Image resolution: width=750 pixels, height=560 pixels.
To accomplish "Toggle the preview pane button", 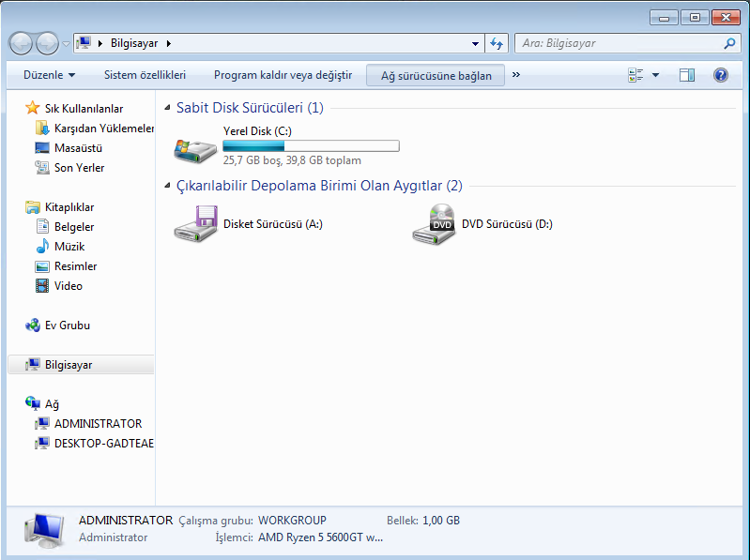I will point(687,75).
